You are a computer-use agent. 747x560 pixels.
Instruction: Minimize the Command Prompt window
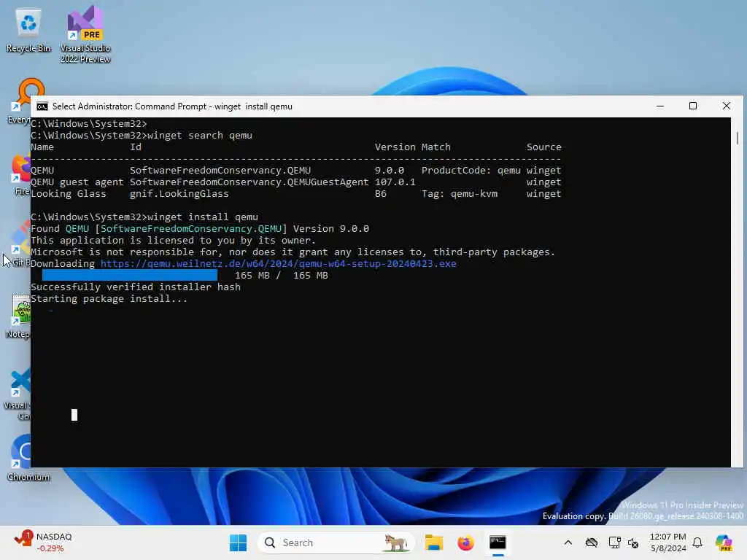pyautogui.click(x=659, y=106)
